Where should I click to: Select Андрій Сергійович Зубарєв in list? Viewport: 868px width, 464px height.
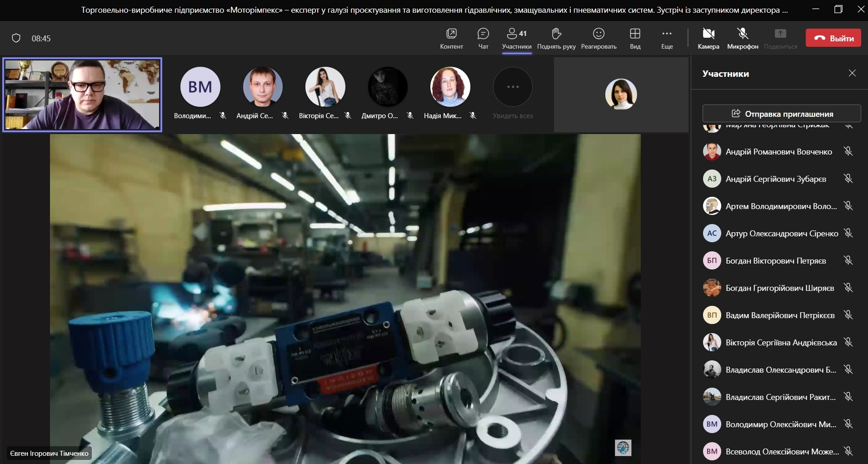coord(778,179)
